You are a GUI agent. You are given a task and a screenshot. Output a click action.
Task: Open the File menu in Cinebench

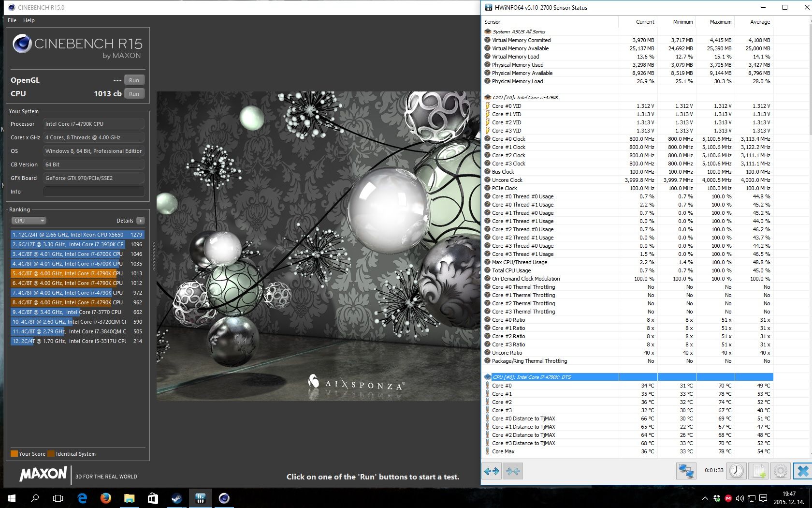[12, 20]
